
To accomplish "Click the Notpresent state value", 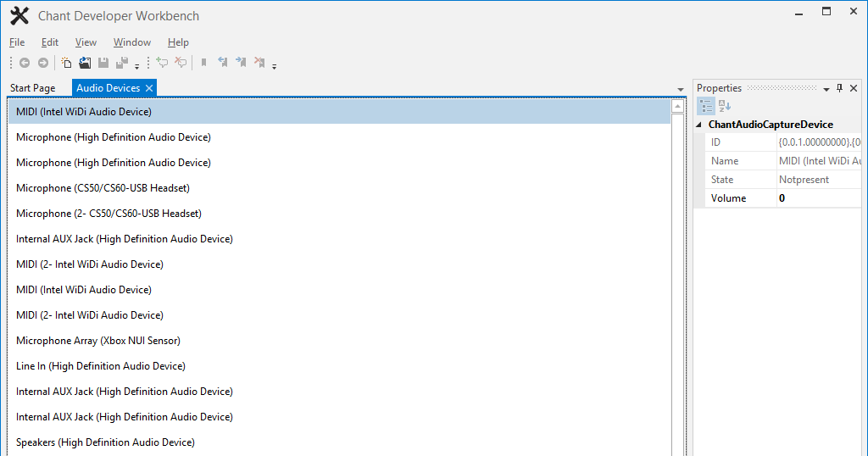I will pyautogui.click(x=804, y=180).
